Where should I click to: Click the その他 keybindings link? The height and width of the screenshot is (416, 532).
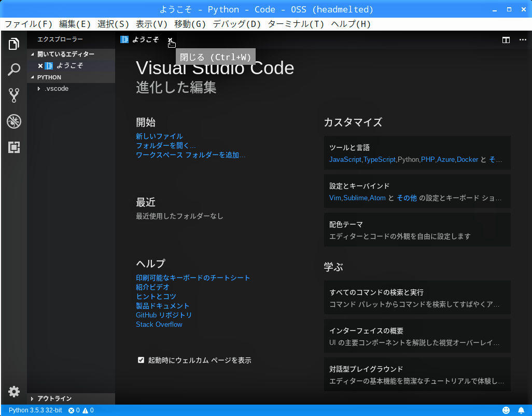point(407,198)
